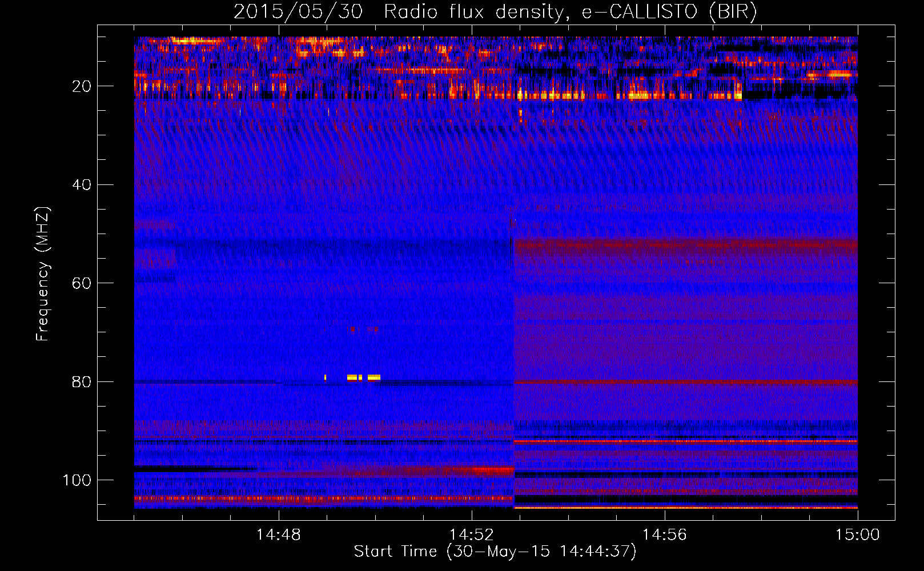Click the '14:48' time tick label
The image size is (924, 571).
pyautogui.click(x=279, y=535)
